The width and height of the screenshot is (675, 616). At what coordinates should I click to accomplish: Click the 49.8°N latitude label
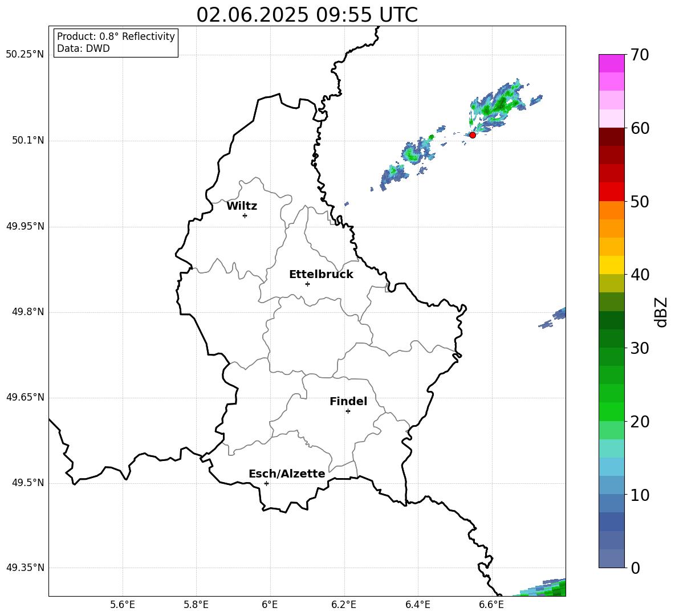(29, 312)
